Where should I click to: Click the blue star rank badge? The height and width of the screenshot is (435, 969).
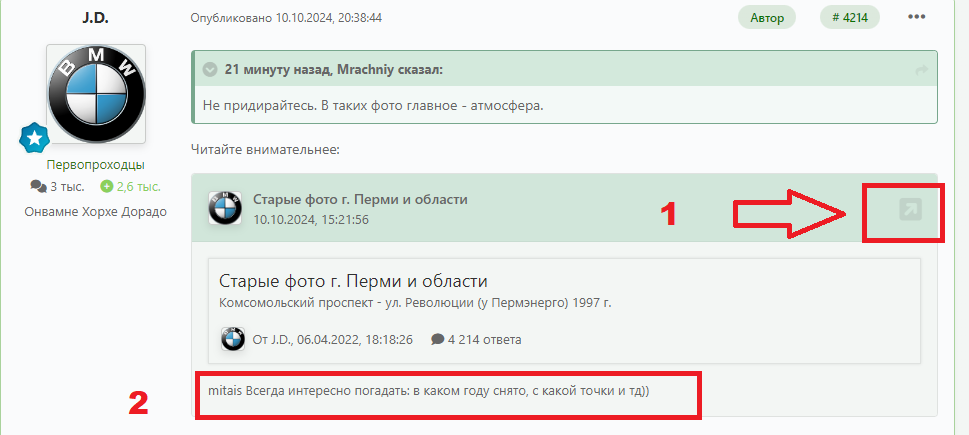(x=35, y=138)
